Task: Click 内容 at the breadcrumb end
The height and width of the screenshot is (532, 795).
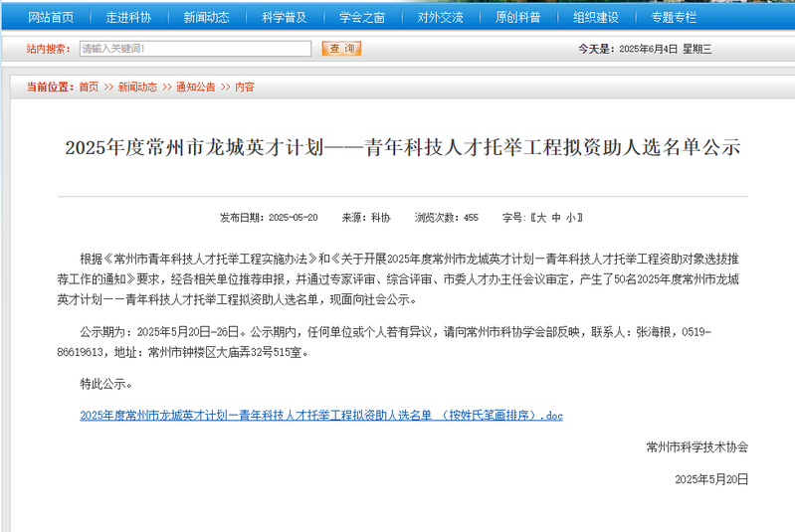Action: [244, 88]
